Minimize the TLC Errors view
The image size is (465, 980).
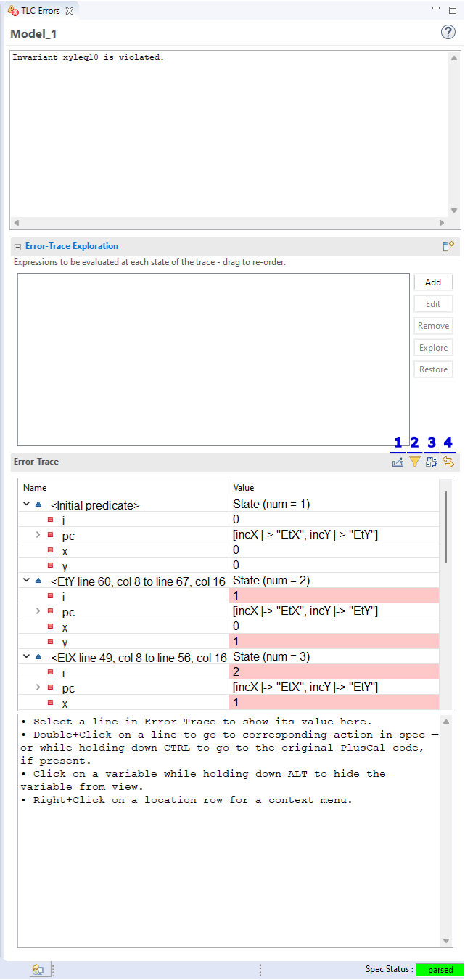[435, 9]
